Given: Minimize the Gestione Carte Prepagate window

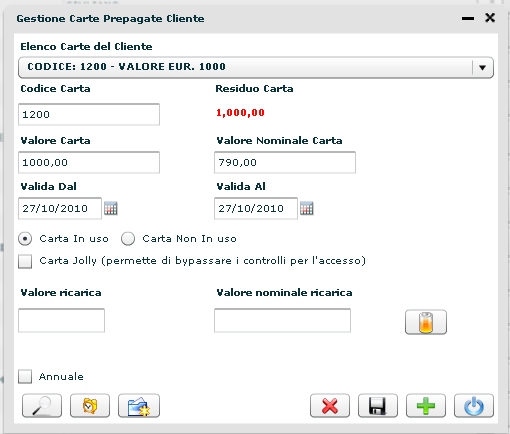Looking at the screenshot, I should pyautogui.click(x=468, y=19).
